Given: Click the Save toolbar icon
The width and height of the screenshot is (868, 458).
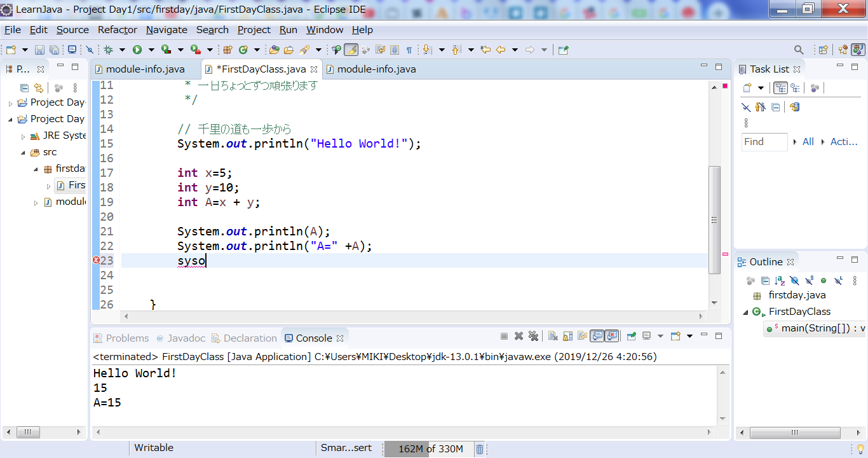Looking at the screenshot, I should coord(39,50).
